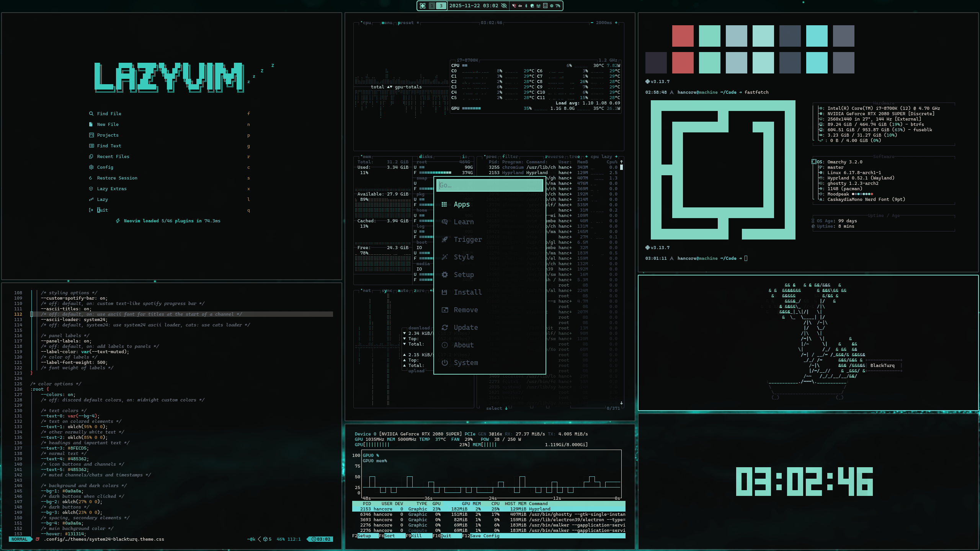
Task: Open the btop preset selector
Action: pos(406,23)
